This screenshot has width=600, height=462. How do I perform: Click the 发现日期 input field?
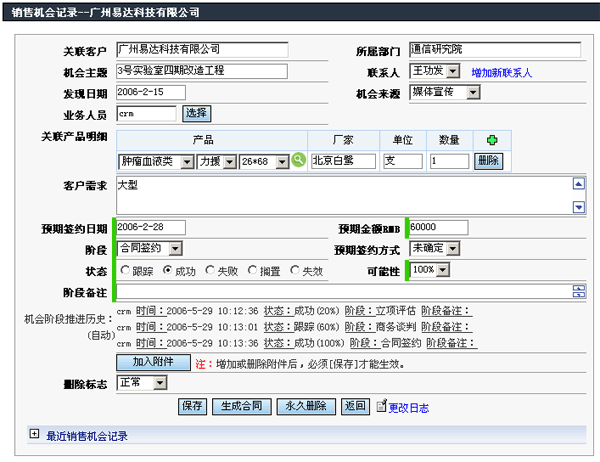pyautogui.click(x=151, y=92)
